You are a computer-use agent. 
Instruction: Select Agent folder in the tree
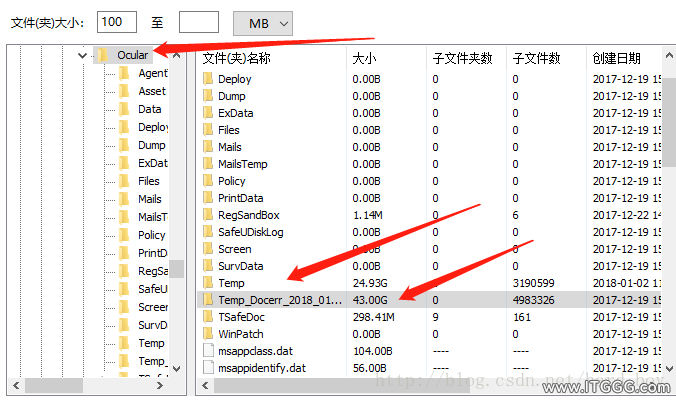[153, 73]
